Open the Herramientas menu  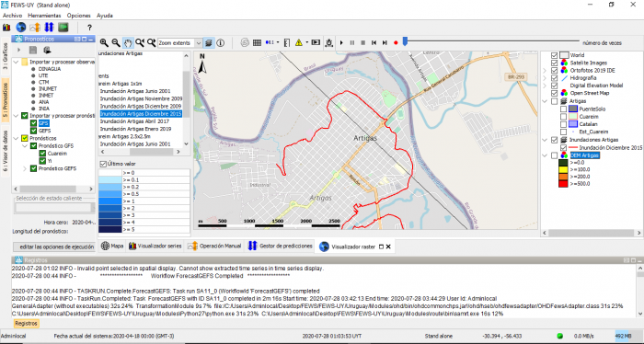[x=44, y=16]
